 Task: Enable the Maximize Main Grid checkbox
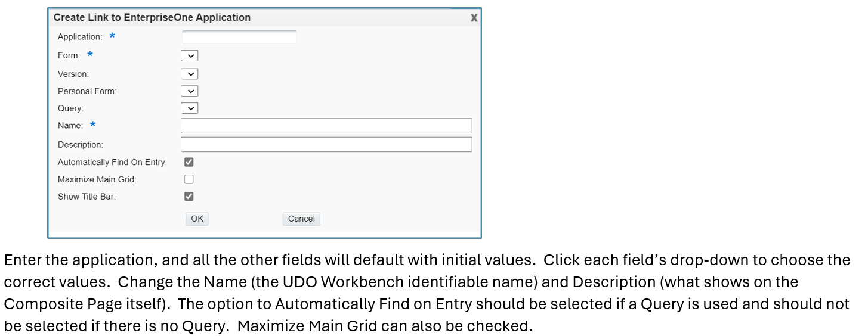click(x=189, y=179)
